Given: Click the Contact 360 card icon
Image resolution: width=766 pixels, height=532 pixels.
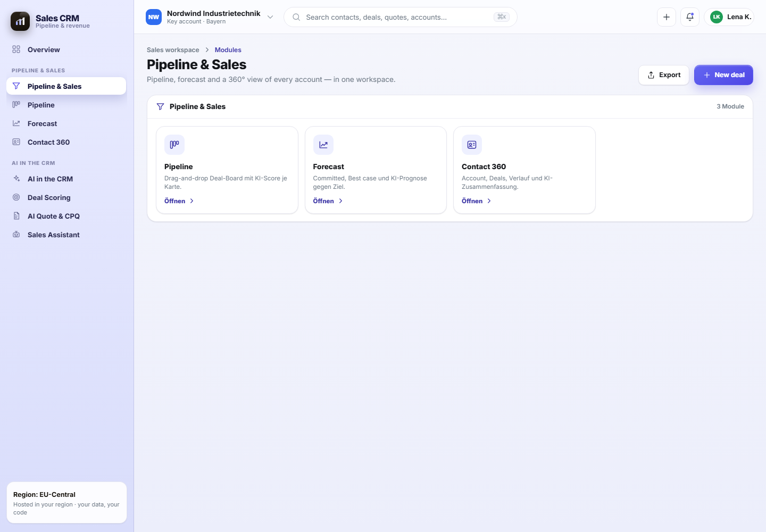Looking at the screenshot, I should point(472,145).
